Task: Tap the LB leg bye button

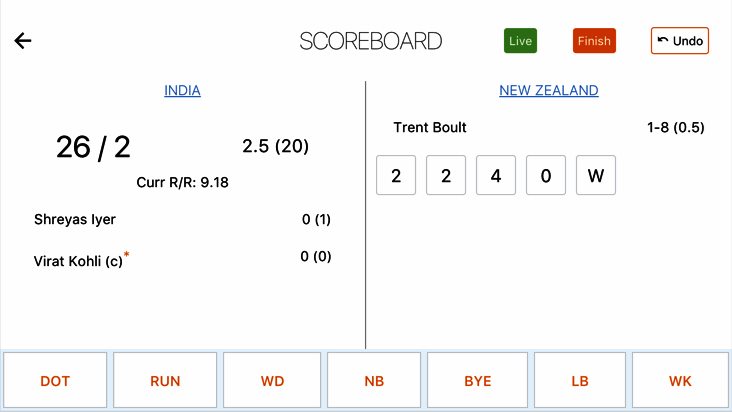Action: point(580,381)
